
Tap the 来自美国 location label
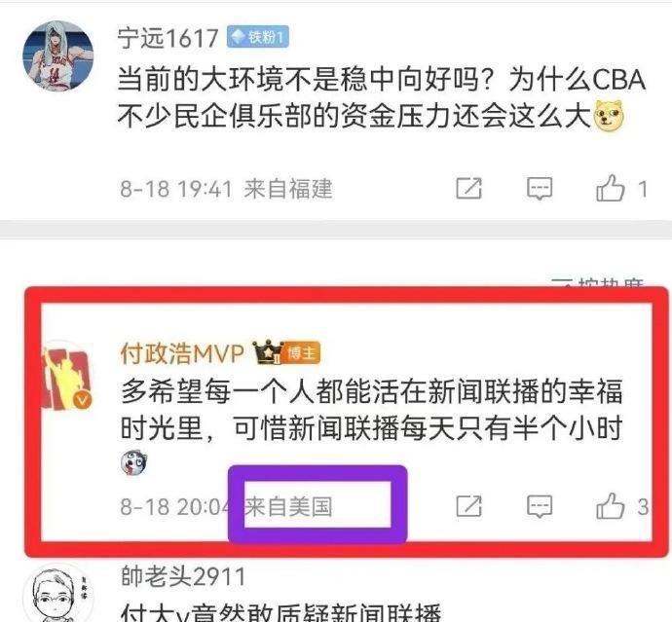(x=288, y=506)
